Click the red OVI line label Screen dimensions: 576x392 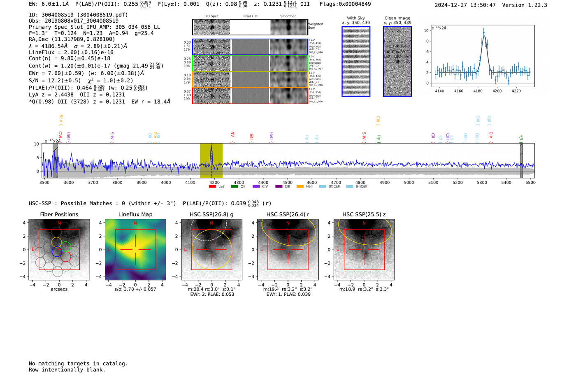(x=60, y=137)
